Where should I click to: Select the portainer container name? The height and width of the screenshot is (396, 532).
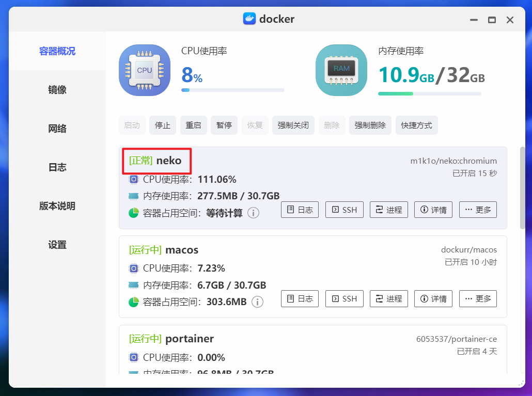[x=190, y=339]
